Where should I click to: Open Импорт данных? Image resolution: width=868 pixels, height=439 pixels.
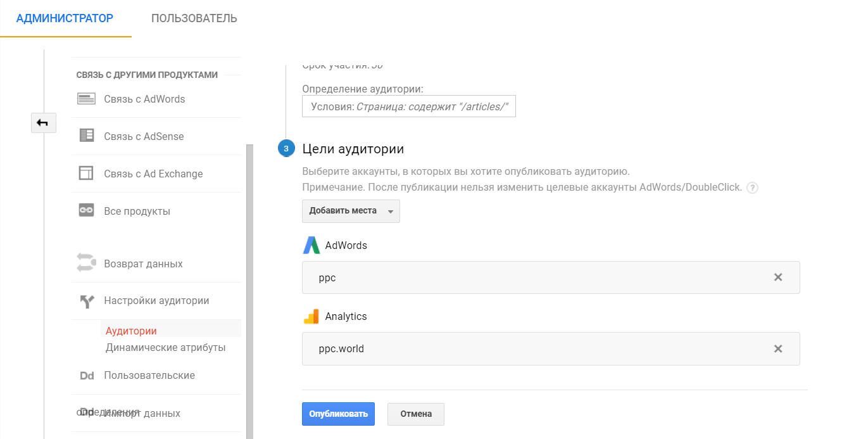142,413
